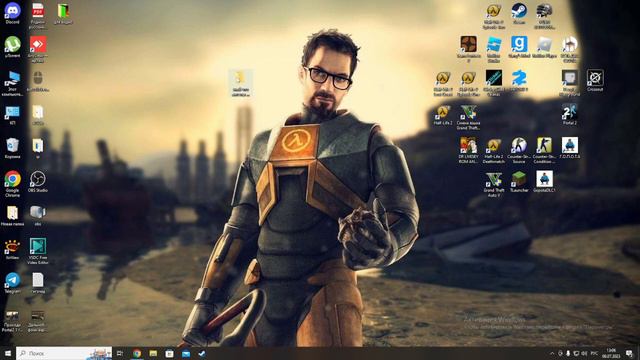640x360 pixels.
Task: Open File Explorer from the taskbar
Action: tap(153, 353)
